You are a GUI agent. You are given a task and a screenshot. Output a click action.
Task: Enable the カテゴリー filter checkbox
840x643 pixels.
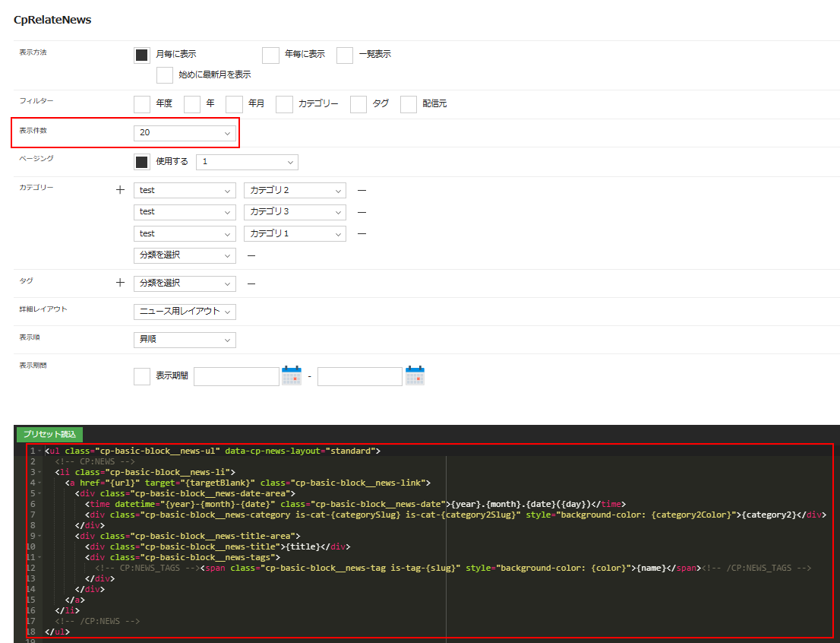pyautogui.click(x=285, y=104)
